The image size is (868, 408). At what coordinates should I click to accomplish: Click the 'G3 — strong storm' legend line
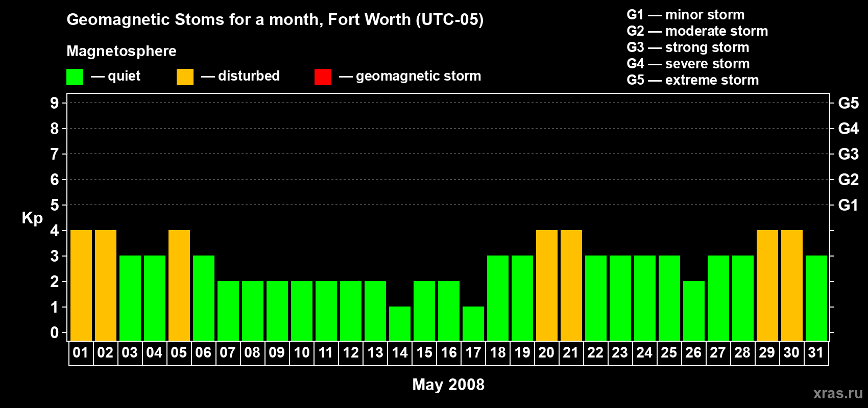coord(688,47)
